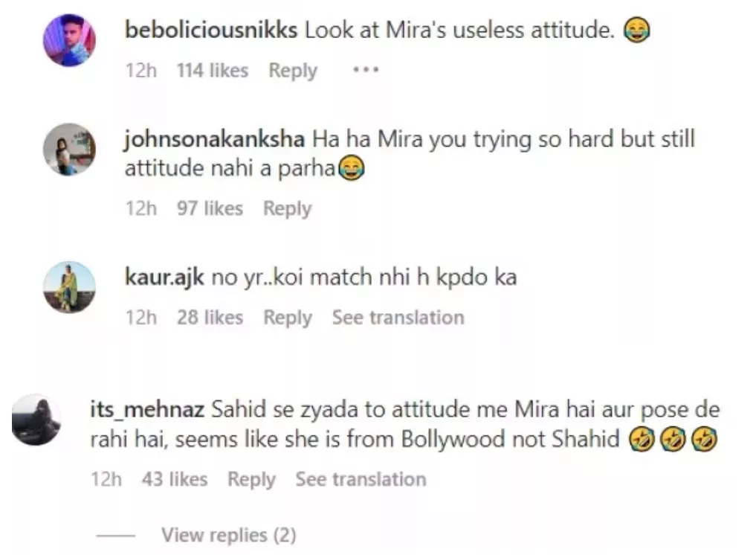The height and width of the screenshot is (555, 756).
Task: Open more options on beboliciousnikks comment
Action: pos(366,71)
